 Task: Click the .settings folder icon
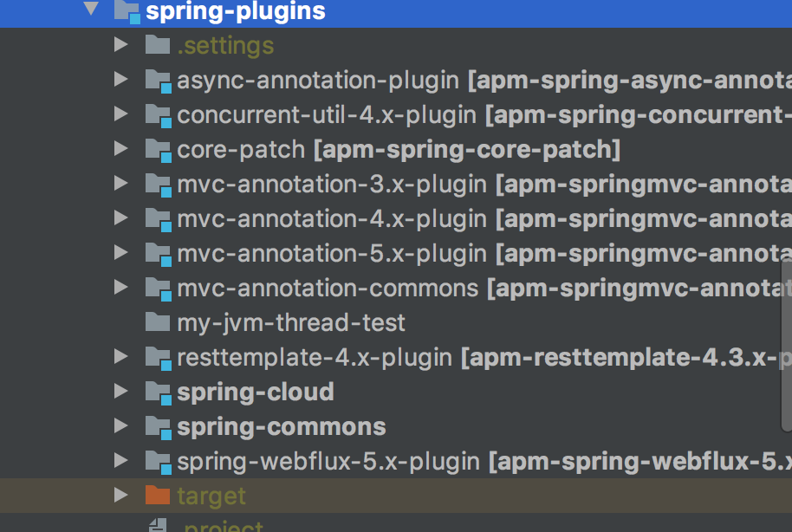(157, 45)
